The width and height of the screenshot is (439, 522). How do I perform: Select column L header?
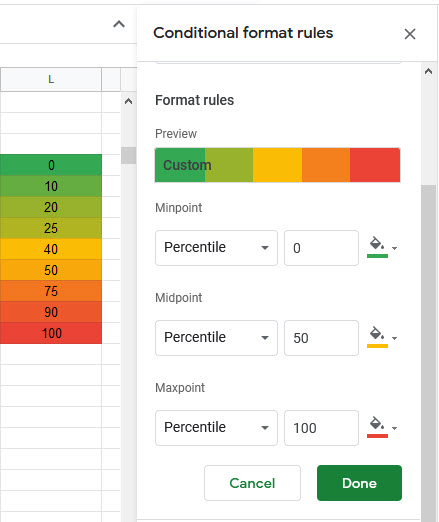51,79
